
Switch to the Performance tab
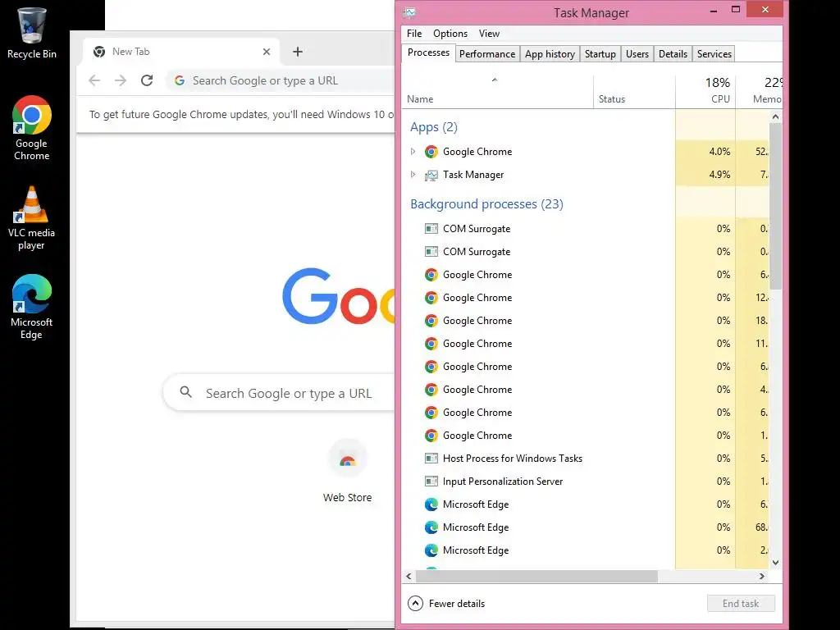pos(487,53)
